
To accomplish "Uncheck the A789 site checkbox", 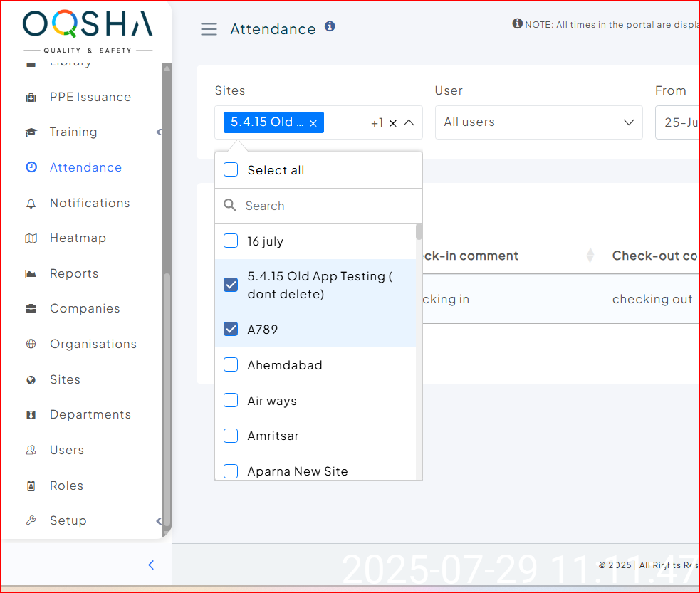I will pyautogui.click(x=231, y=330).
